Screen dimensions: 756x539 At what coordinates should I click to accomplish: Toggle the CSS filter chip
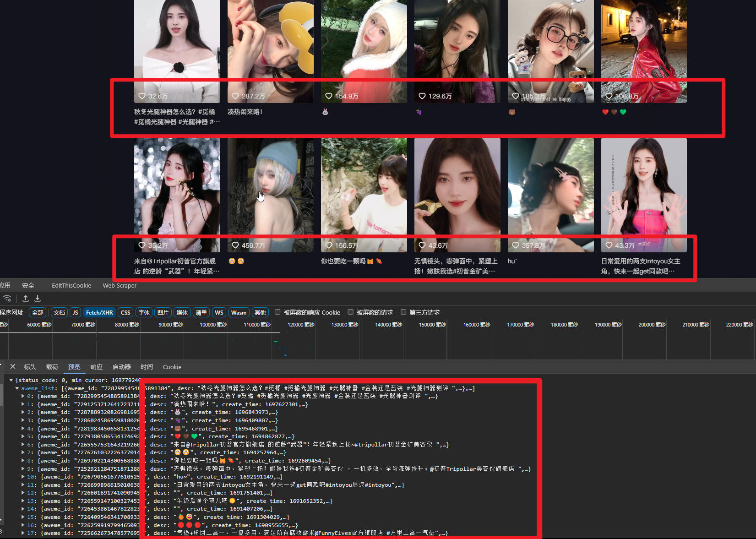125,312
